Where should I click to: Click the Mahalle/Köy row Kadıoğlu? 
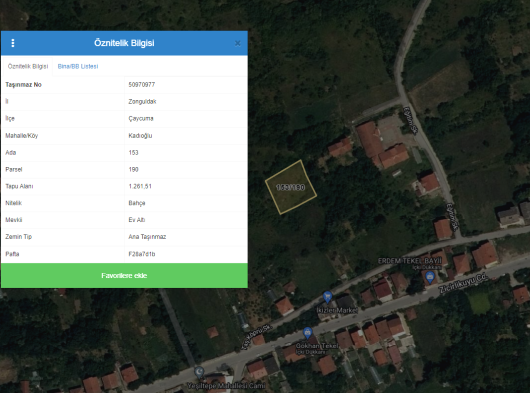click(124, 136)
